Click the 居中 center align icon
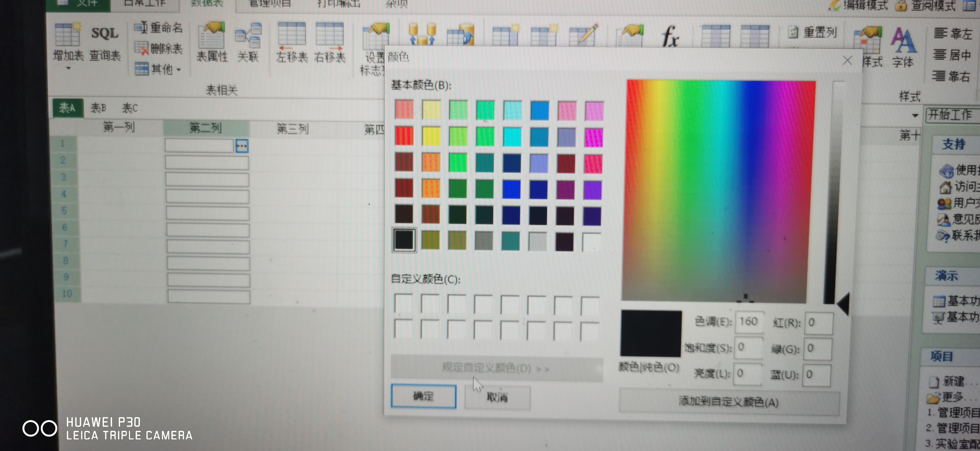 (x=940, y=54)
